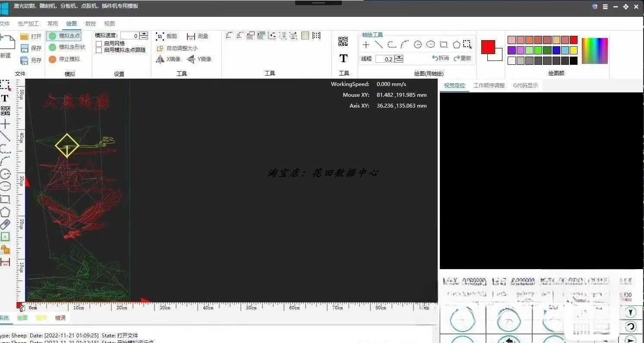The image size is (644, 343).
Task: Enable the 启用模拟走点跟随 checkbox
Action: pyautogui.click(x=99, y=50)
